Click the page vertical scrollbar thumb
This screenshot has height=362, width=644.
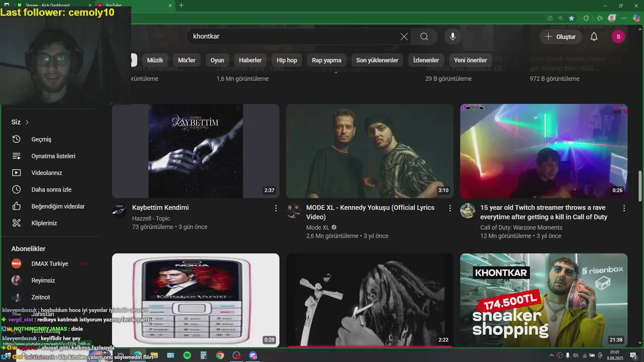[640, 185]
